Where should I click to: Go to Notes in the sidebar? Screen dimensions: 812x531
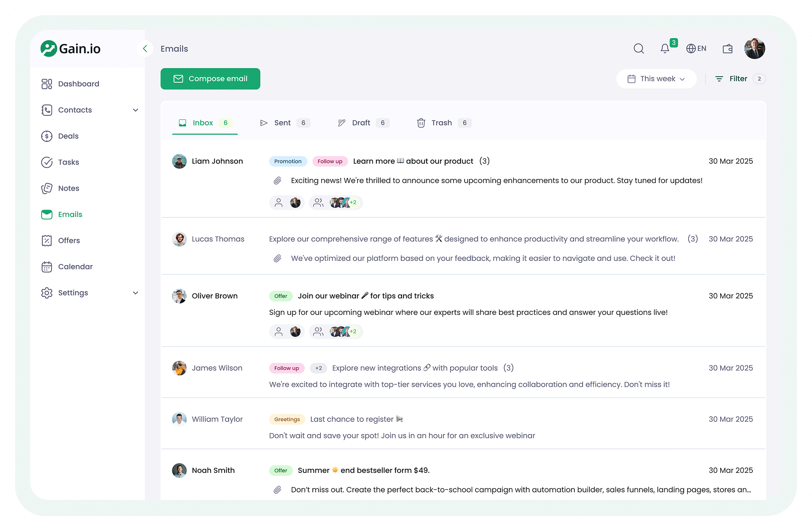69,188
